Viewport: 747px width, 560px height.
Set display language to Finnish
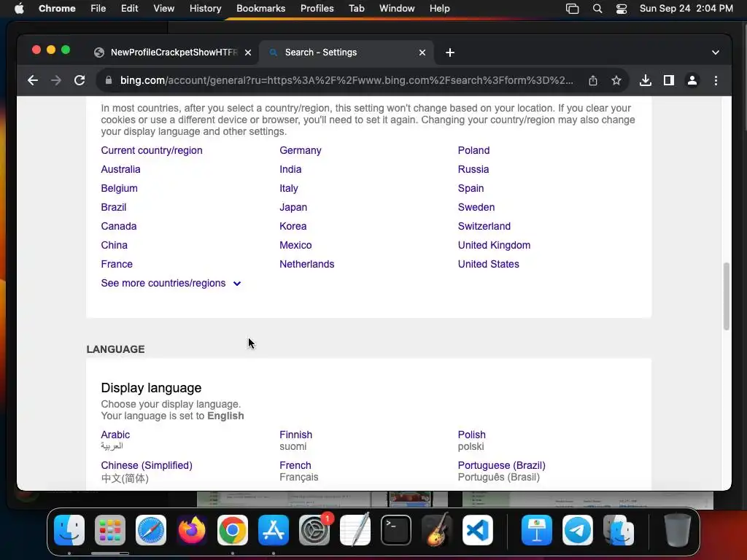coord(296,435)
